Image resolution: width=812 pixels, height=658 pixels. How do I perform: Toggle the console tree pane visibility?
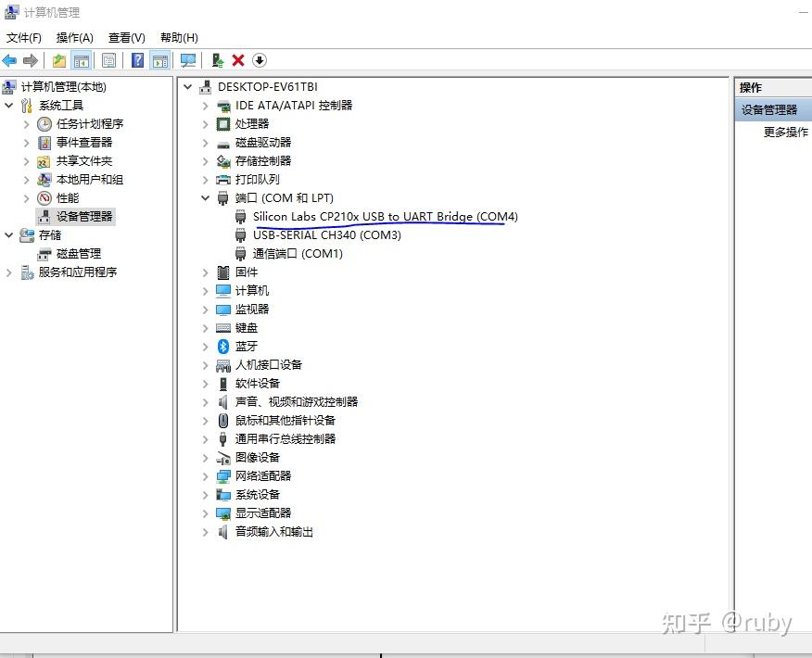(x=80, y=60)
